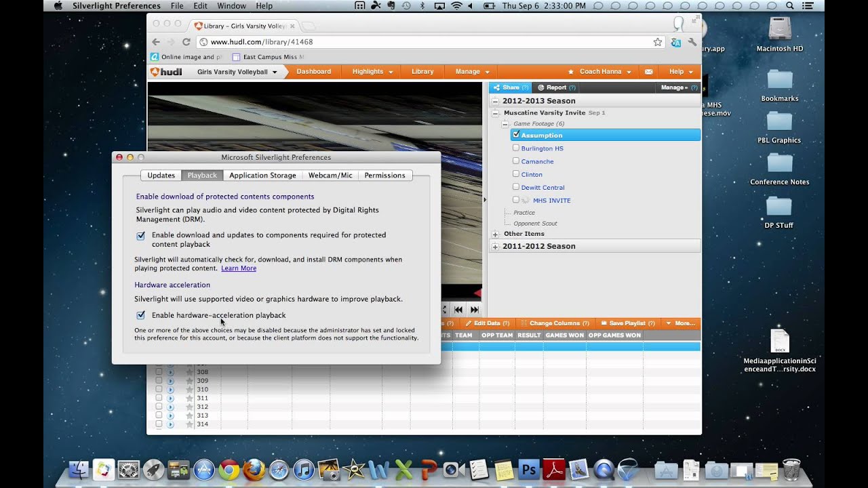This screenshot has width=868, height=488.
Task: Click the Chrome back arrow
Action: 156,42
